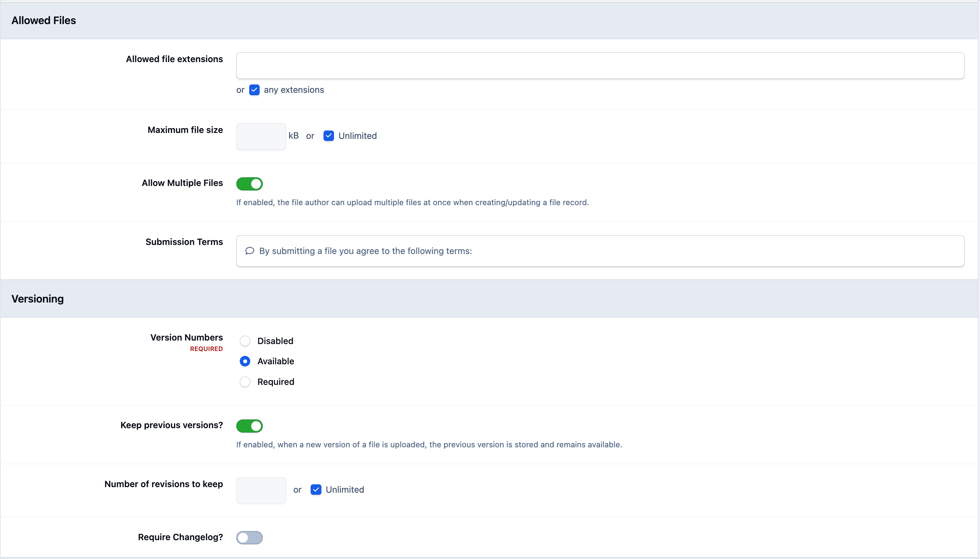Click the Allowed file extensions input field
Screen dimensions: 980x559
(x=600, y=66)
